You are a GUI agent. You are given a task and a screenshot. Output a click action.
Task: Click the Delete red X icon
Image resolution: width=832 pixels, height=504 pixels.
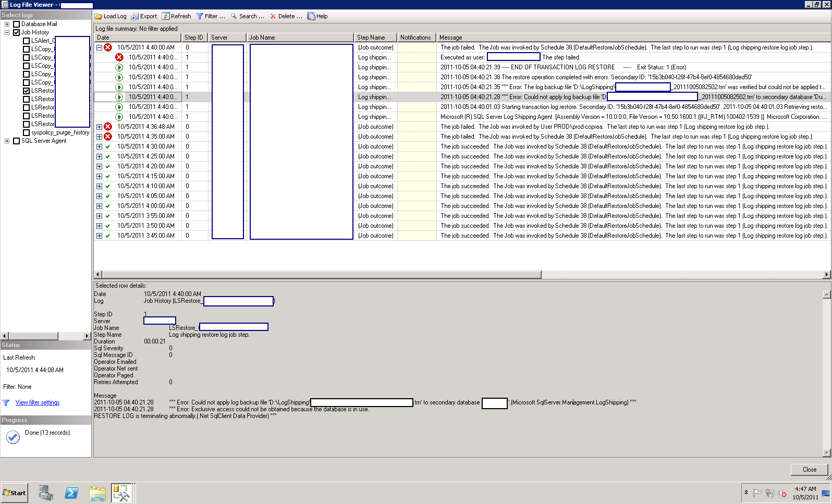point(273,16)
